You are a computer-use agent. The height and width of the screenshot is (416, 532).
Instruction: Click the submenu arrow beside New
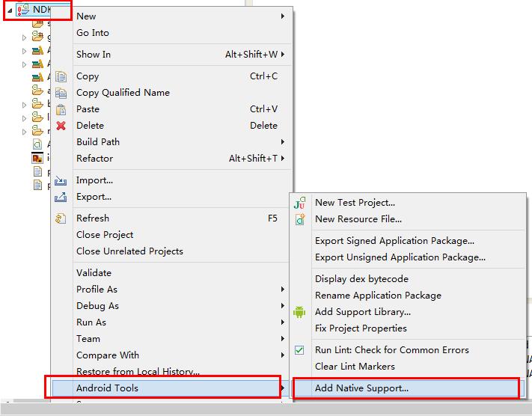click(283, 16)
